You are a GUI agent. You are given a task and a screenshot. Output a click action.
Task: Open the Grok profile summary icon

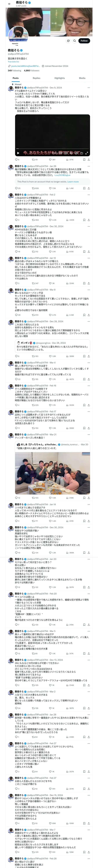click(68, 41)
